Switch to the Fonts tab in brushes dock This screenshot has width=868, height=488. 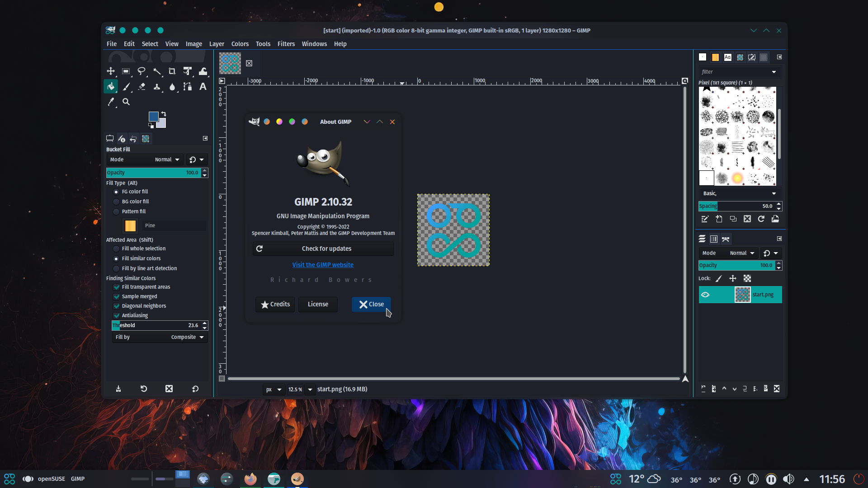tap(727, 57)
